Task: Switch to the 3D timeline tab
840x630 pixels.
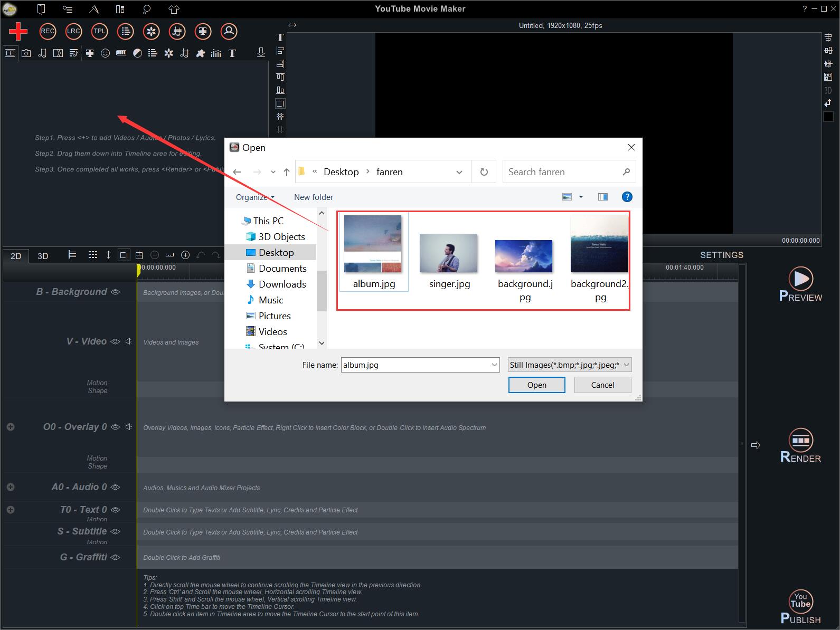Action: (43, 256)
